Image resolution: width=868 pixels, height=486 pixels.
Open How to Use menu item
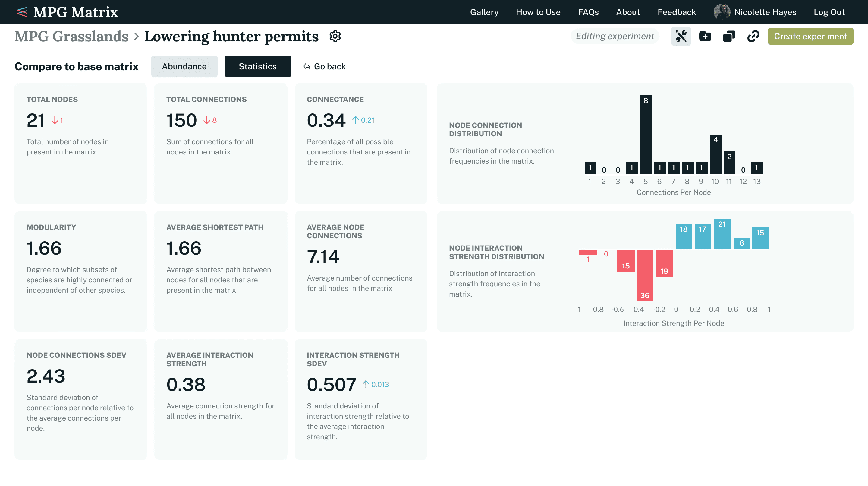pyautogui.click(x=538, y=12)
